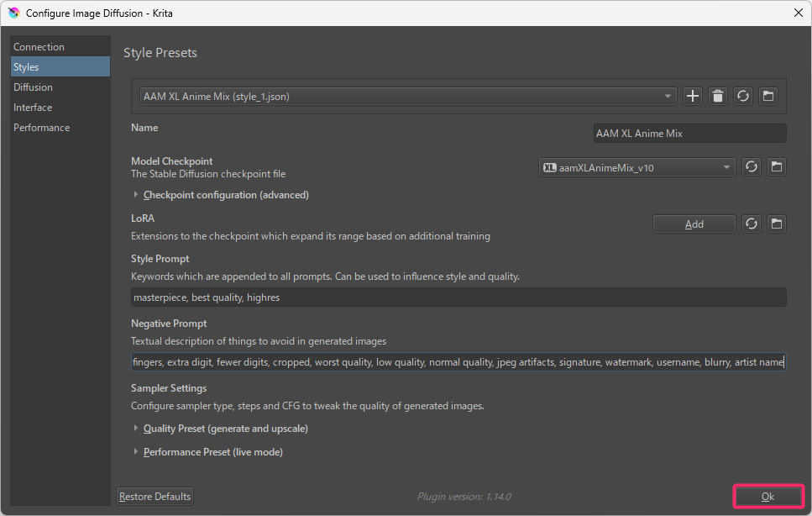The width and height of the screenshot is (812, 516).
Task: Go to the Interface settings page
Action: coord(60,108)
